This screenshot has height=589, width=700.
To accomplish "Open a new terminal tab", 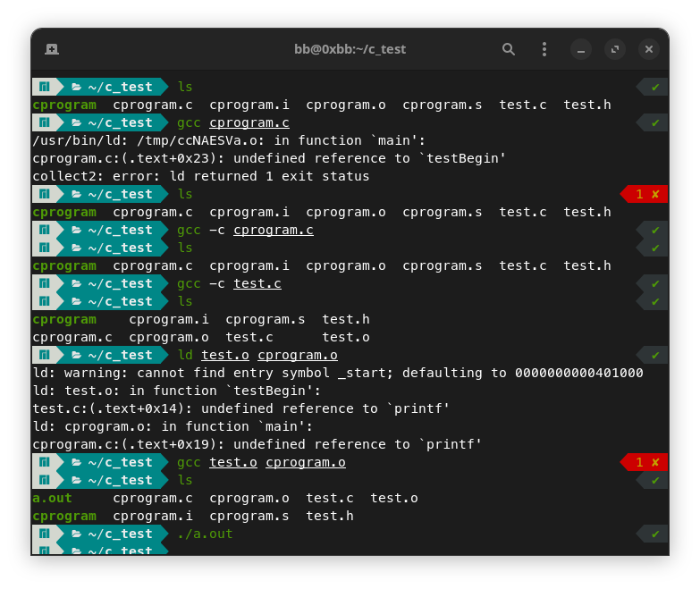I will (52, 49).
